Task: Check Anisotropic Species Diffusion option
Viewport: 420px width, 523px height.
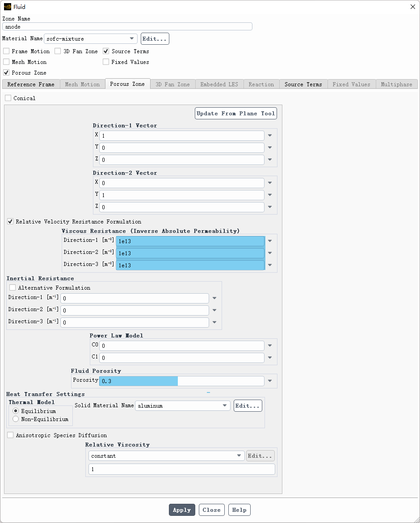Action: click(10, 435)
